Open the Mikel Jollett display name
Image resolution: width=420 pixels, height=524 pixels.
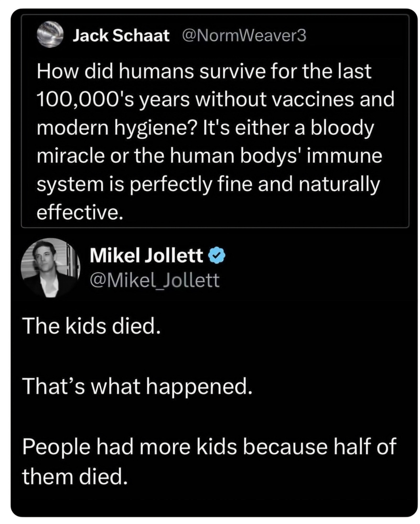[x=146, y=255]
